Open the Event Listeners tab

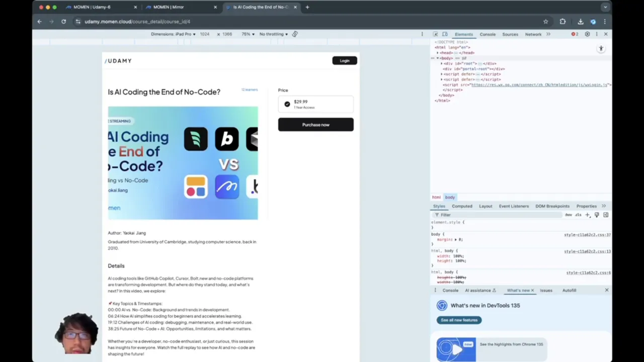pyautogui.click(x=514, y=206)
